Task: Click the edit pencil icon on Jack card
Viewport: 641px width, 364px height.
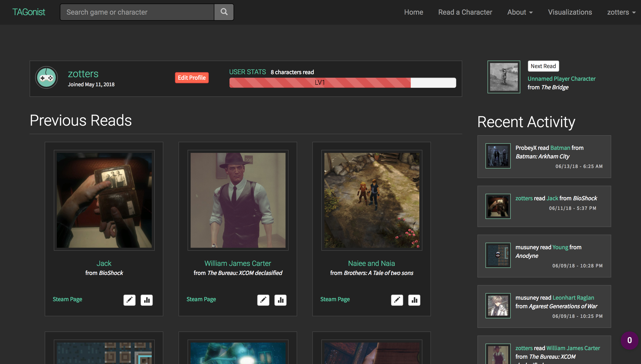Action: [129, 300]
